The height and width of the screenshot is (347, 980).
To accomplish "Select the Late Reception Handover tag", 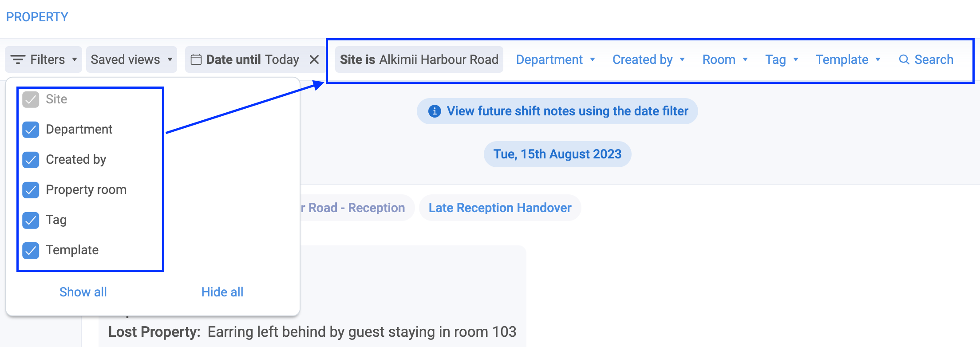I will click(500, 208).
